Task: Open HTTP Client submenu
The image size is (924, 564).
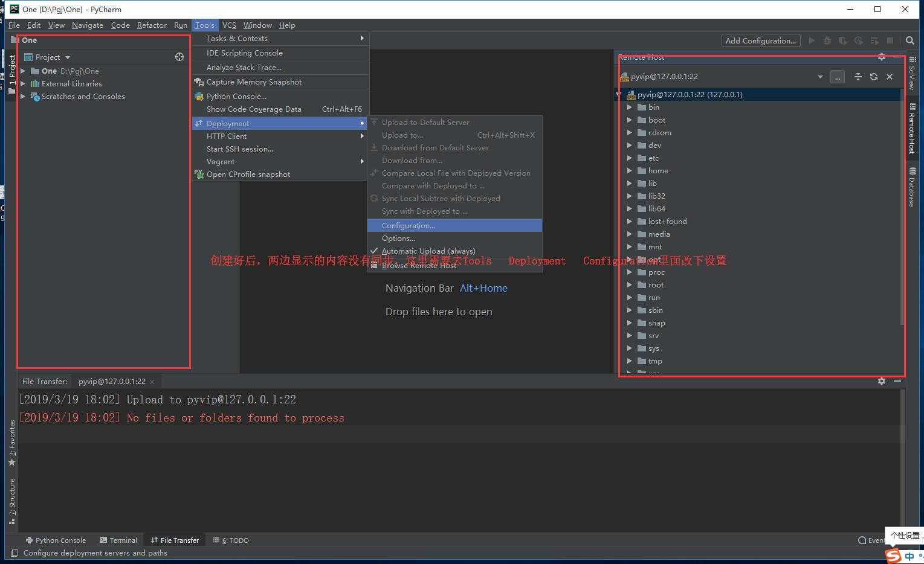Action: 280,136
